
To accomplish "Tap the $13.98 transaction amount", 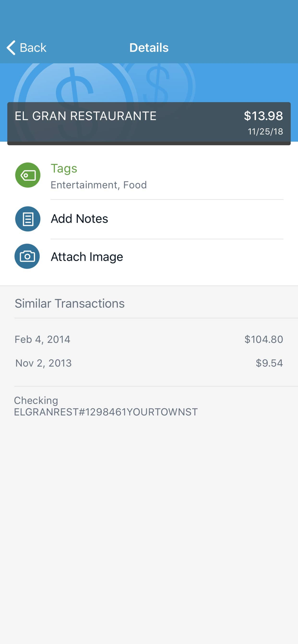I will pyautogui.click(x=263, y=116).
